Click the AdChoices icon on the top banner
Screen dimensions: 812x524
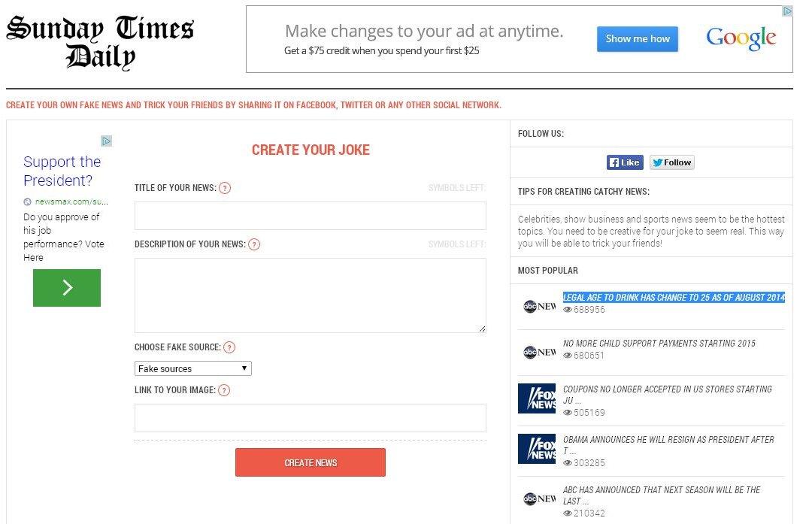(787, 11)
